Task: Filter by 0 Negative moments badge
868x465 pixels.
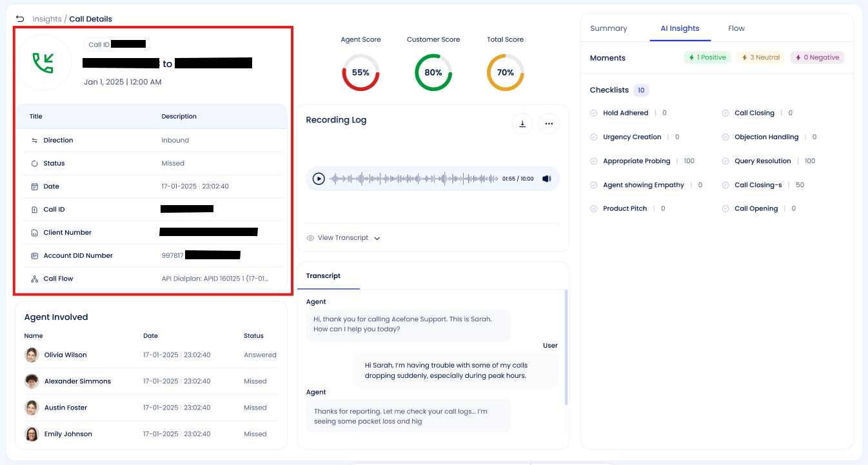Action: click(x=817, y=57)
